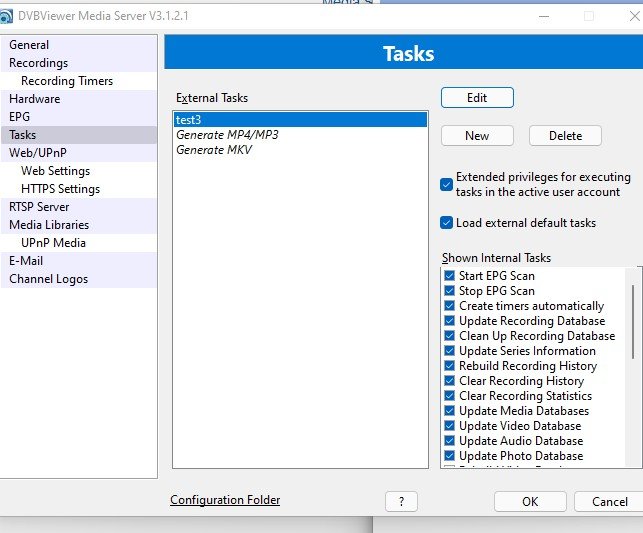Select UPnP Media under Media Libraries
643x533 pixels.
[x=53, y=243]
